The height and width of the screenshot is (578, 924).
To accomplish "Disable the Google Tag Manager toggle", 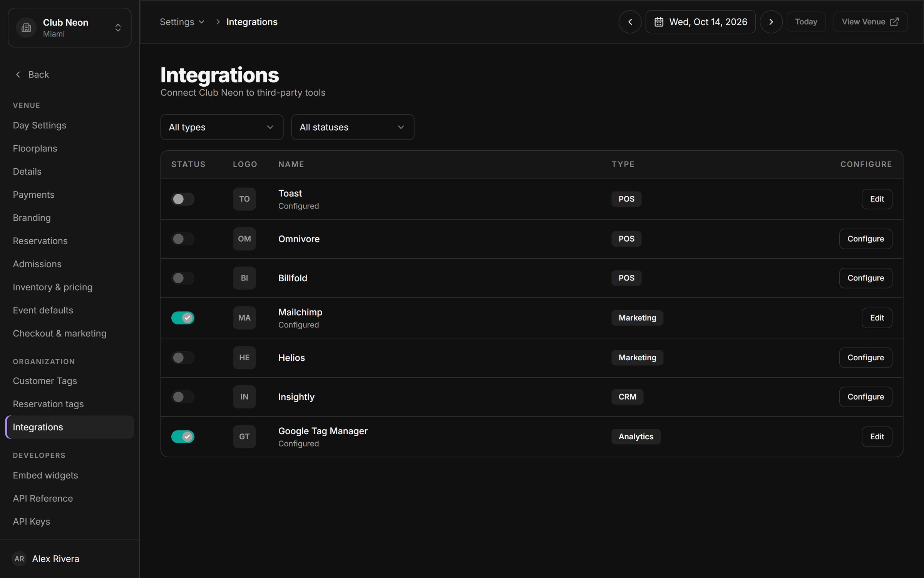I will pyautogui.click(x=182, y=437).
